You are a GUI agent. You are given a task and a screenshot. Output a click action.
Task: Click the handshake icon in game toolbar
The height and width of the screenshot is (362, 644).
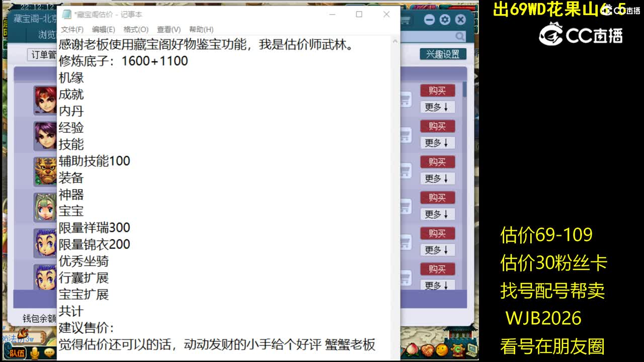pos(428,349)
